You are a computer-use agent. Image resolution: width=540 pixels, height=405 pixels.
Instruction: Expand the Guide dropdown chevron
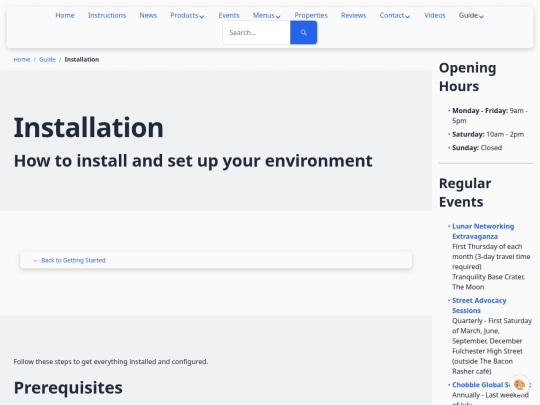(x=481, y=16)
